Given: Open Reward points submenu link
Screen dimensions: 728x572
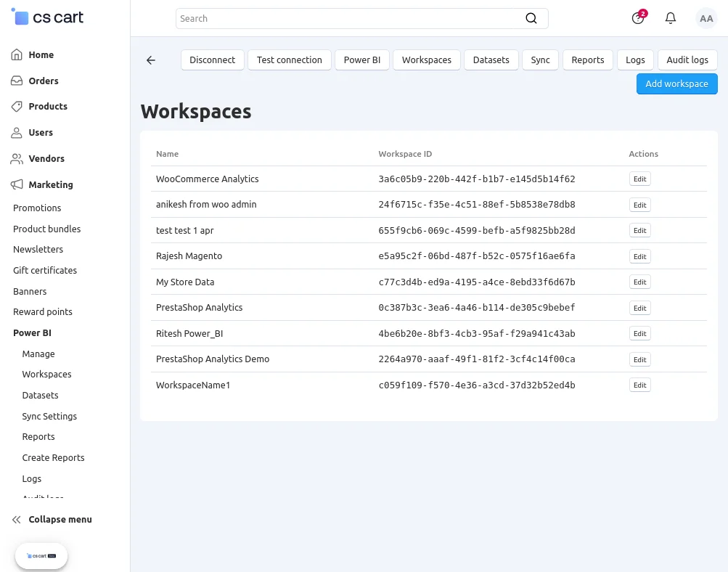Looking at the screenshot, I should pos(43,312).
